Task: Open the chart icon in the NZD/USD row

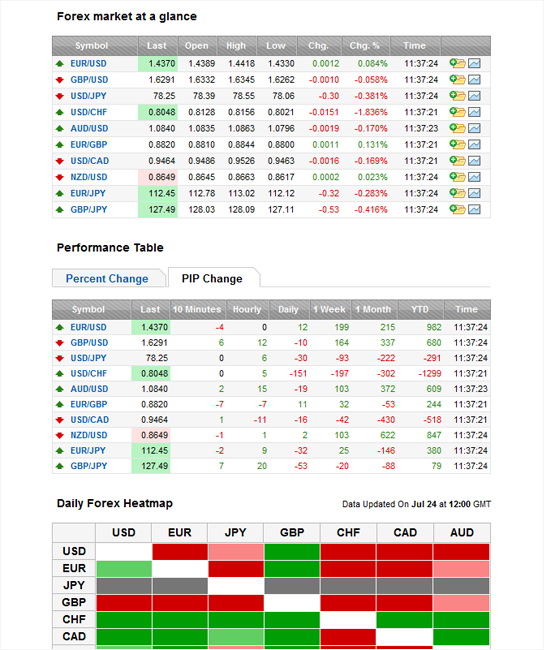Action: (x=474, y=177)
